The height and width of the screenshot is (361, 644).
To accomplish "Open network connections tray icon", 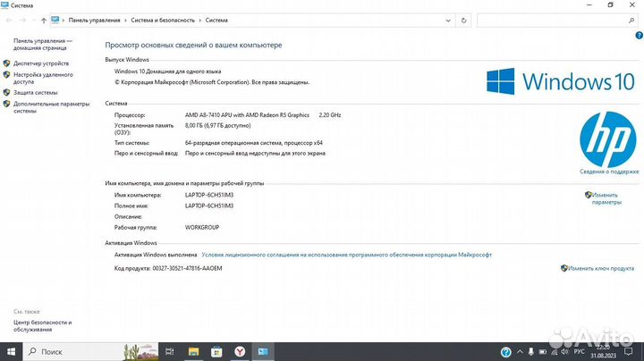I will (555, 352).
